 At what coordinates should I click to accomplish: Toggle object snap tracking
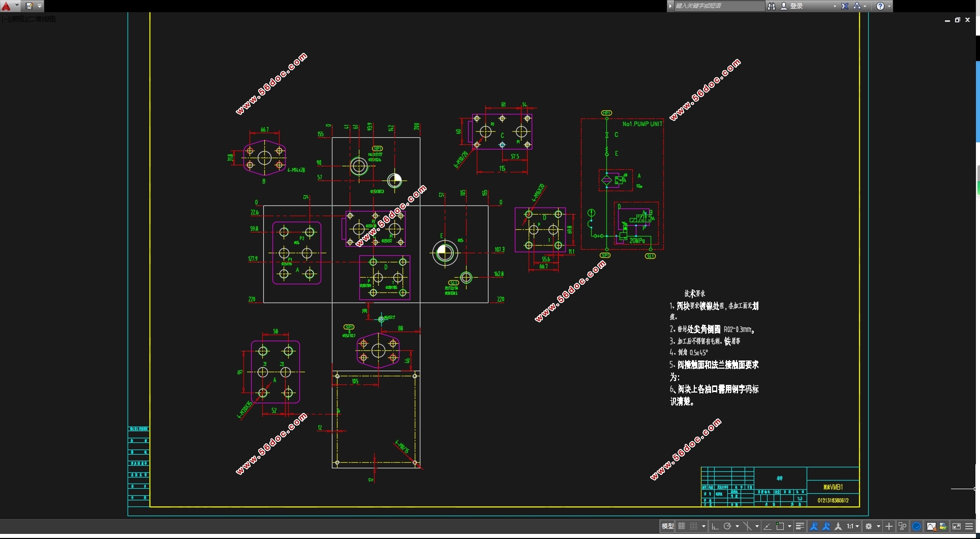[747, 526]
